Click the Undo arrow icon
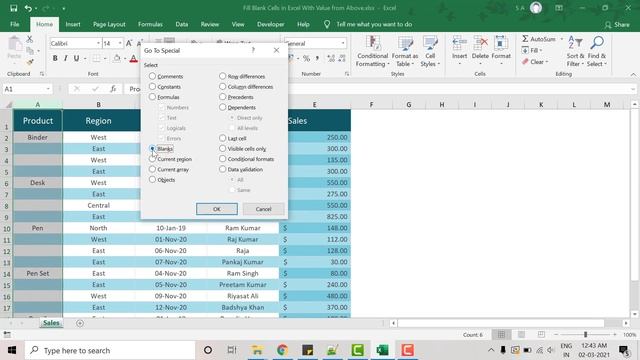640x360 pixels. (x=28, y=8)
